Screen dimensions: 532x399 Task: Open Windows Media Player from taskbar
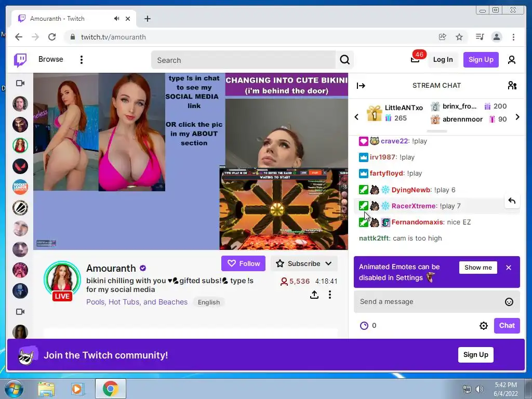click(77, 389)
